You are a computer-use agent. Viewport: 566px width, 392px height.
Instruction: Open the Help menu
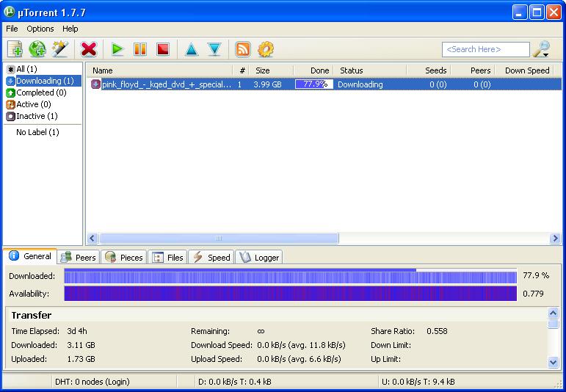(x=70, y=29)
